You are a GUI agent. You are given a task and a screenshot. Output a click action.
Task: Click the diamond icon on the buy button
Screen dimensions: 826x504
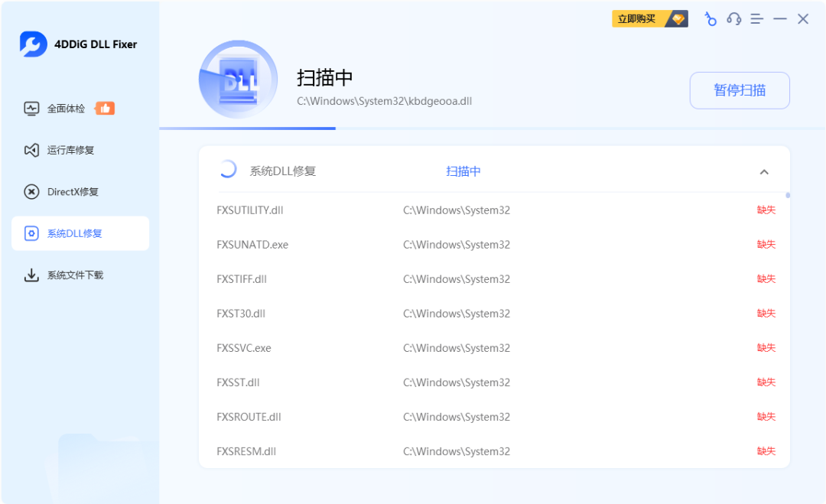[678, 19]
